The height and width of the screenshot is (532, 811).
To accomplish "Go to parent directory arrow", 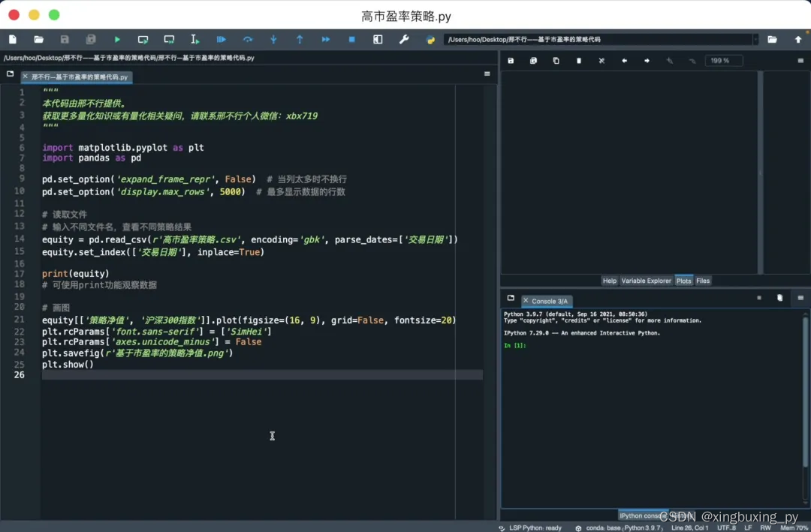I will pyautogui.click(x=798, y=39).
